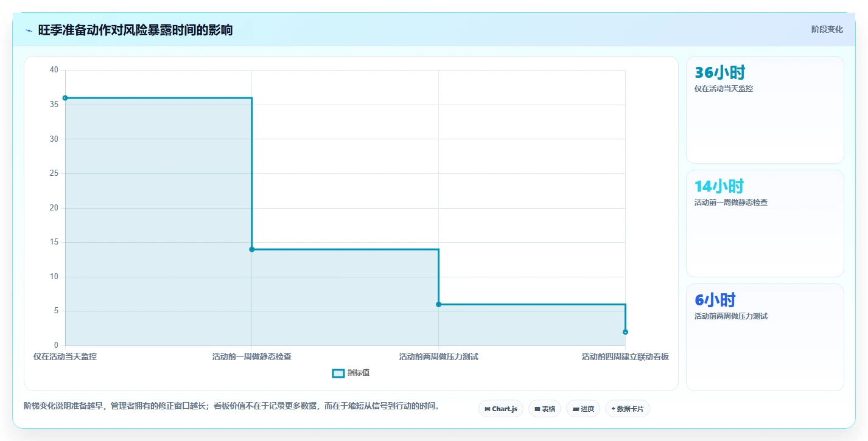Open the 36小时 data card
This screenshot has height=441, width=868.
(x=765, y=109)
